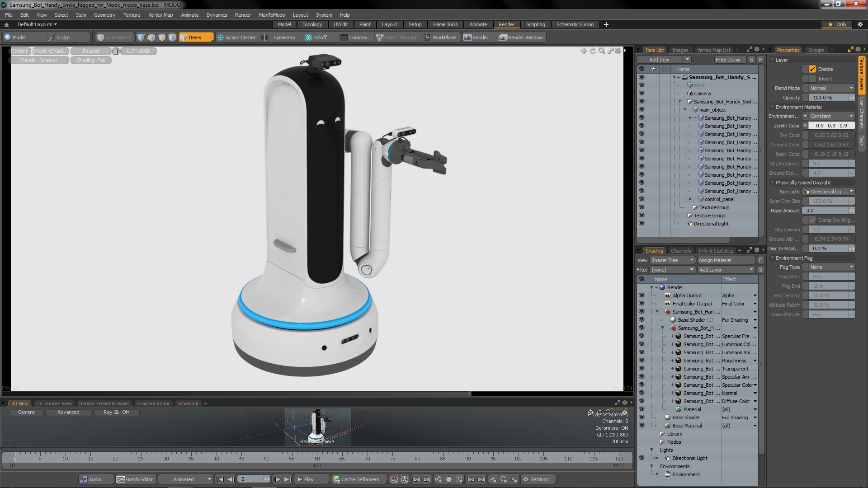This screenshot has height=488, width=868.
Task: Open the UV Texture View tab
Action: tap(54, 404)
